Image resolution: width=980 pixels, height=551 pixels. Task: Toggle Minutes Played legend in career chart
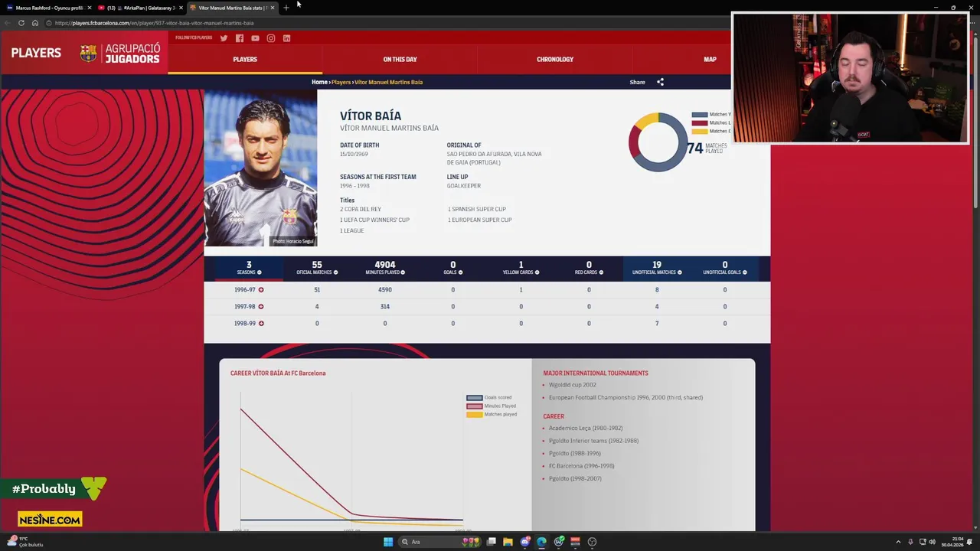[492, 406]
